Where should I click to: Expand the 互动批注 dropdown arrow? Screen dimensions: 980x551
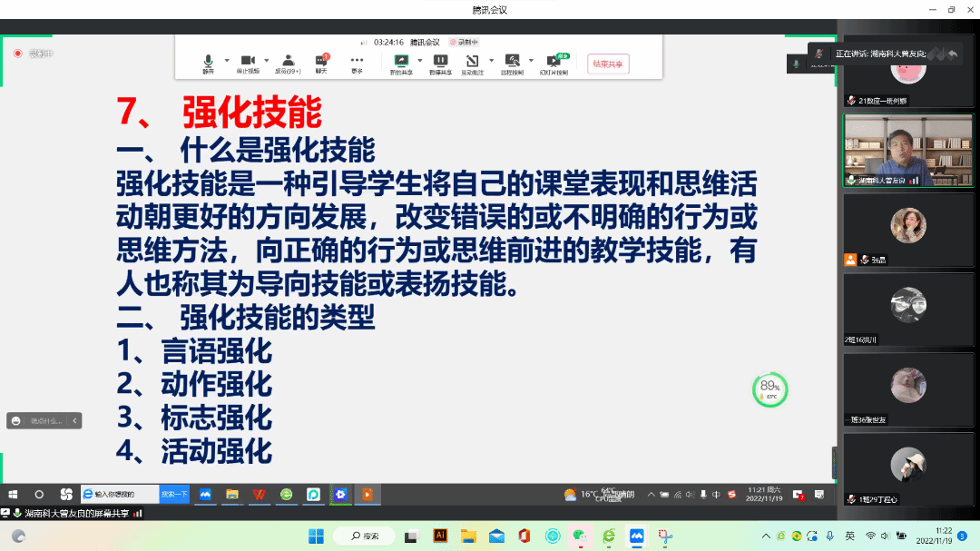(491, 61)
